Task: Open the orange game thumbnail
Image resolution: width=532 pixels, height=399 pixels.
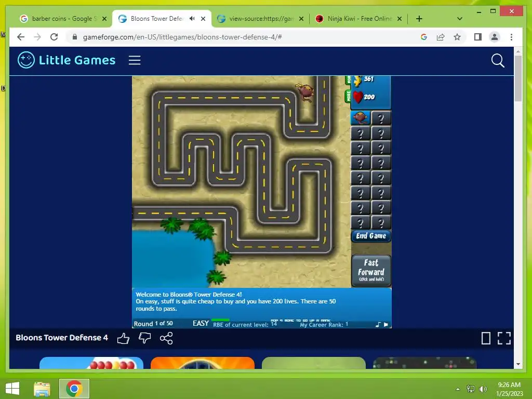Action: pos(203,363)
